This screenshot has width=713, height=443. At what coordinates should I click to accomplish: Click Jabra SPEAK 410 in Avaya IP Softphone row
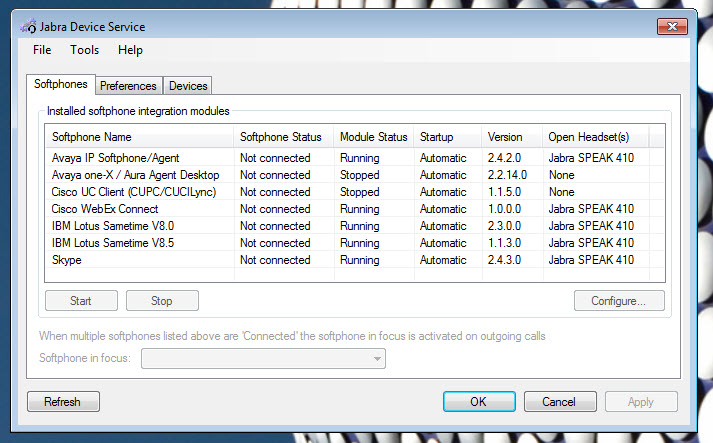(591, 158)
